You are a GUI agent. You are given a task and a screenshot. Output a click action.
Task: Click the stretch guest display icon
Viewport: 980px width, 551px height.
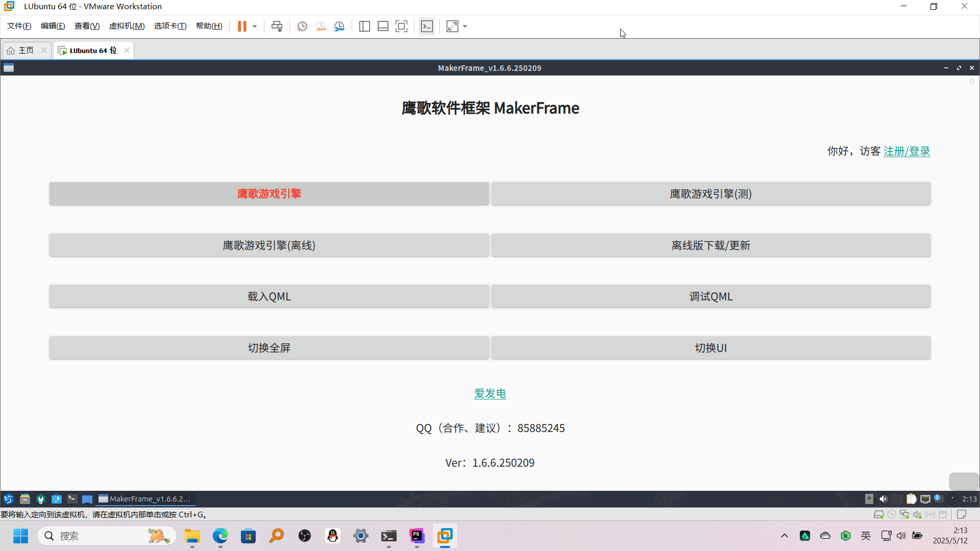pos(452,26)
